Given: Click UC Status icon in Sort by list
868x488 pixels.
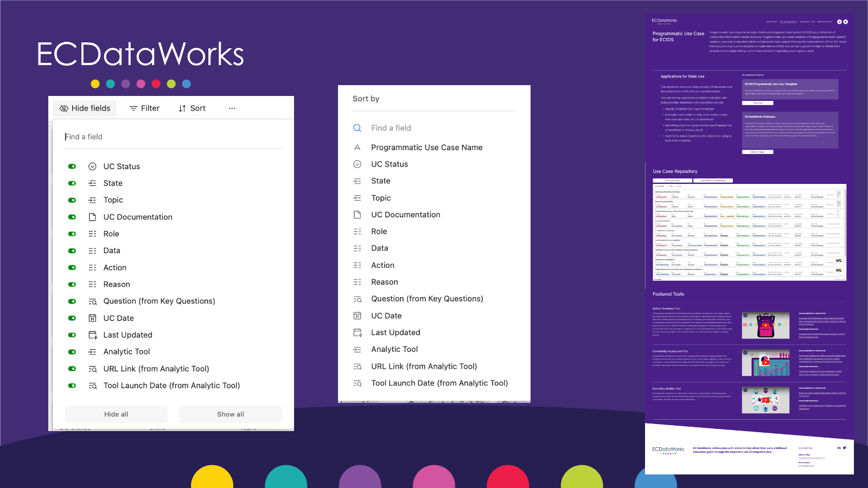Looking at the screenshot, I should [357, 164].
